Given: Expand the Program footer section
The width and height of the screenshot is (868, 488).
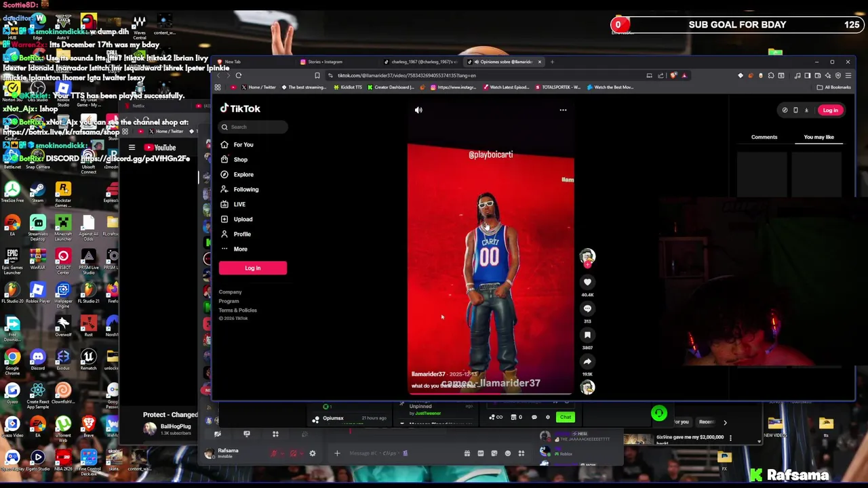Looking at the screenshot, I should pyautogui.click(x=229, y=301).
